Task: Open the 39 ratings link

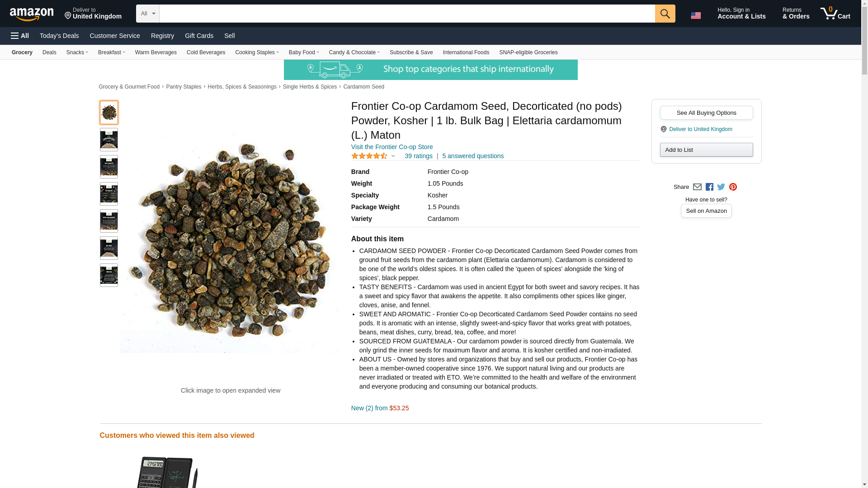Action: click(x=419, y=156)
